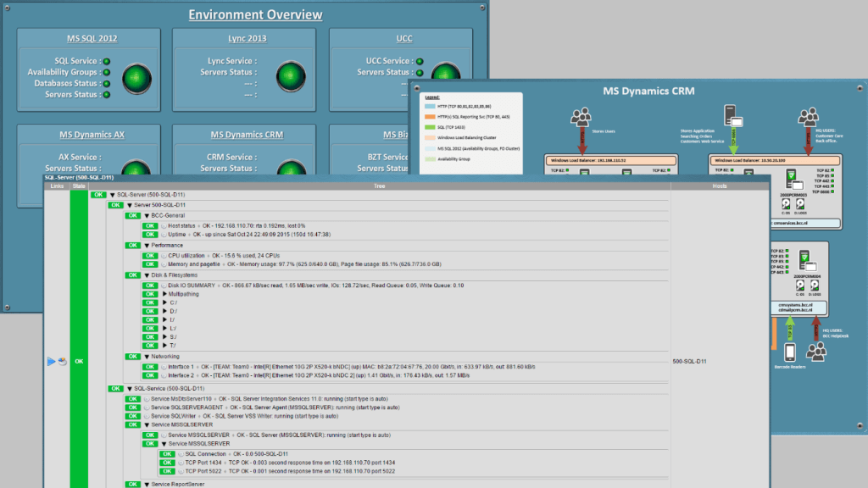Expand the S:/ filesystem node
Image resolution: width=868 pixels, height=488 pixels.
[164, 337]
